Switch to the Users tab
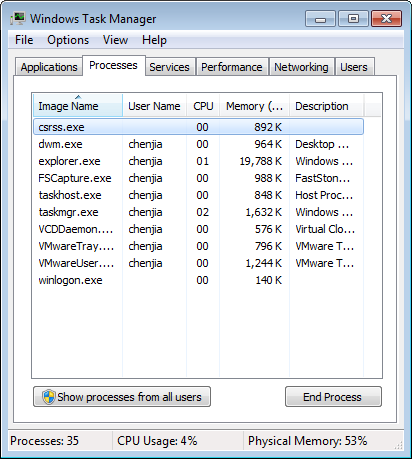Image resolution: width=412 pixels, height=459 pixels. (354, 67)
